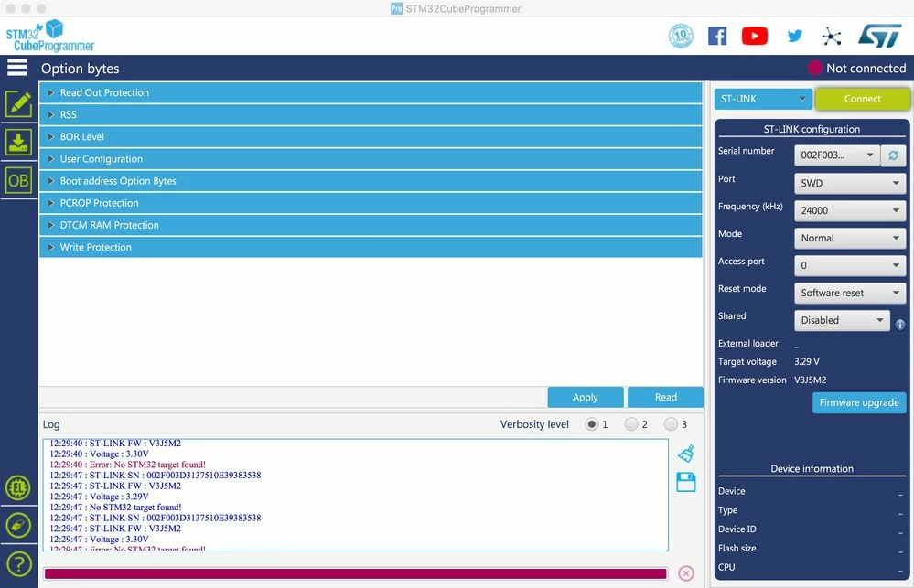
Task: Open the OB option bytes view
Action: pyautogui.click(x=18, y=181)
